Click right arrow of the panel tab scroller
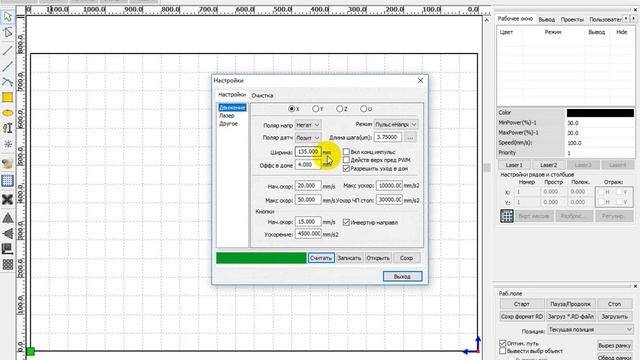 [x=634, y=19]
